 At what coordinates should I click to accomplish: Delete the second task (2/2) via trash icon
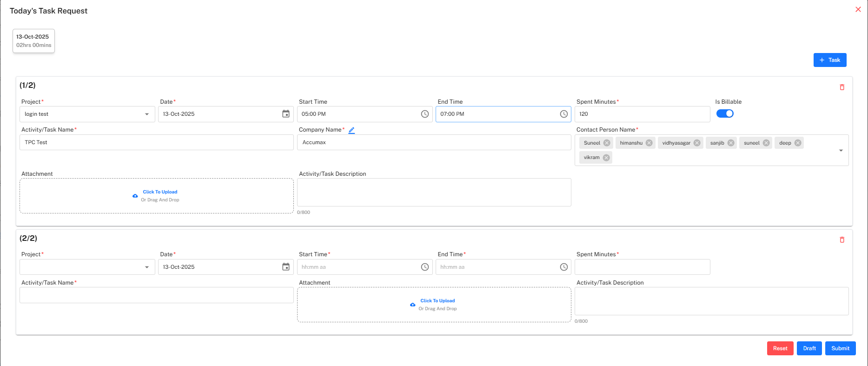tap(842, 240)
